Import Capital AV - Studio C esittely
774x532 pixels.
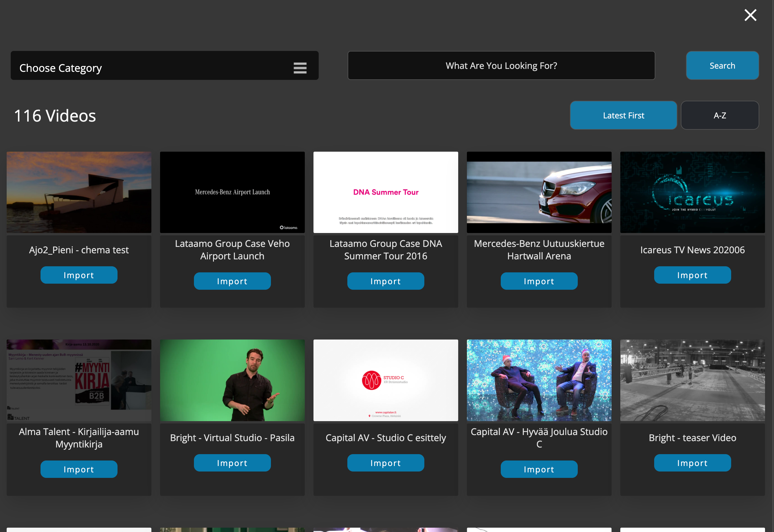[385, 463]
